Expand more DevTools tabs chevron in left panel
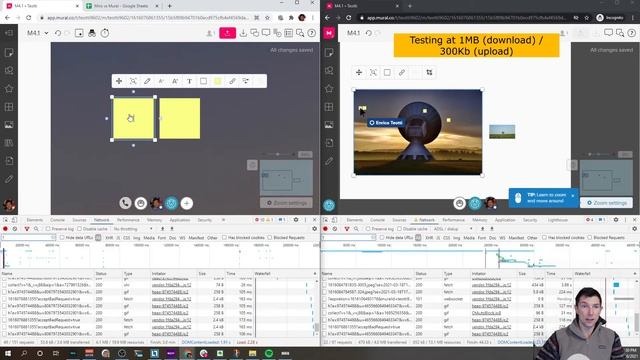 pos(223,220)
